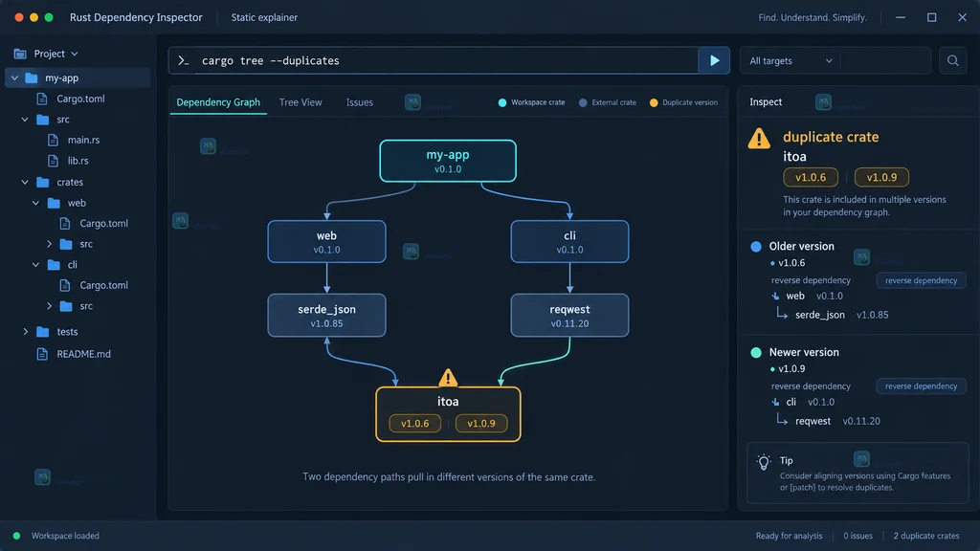Toggle Workspace crate legend dot
This screenshot has width=980, height=551.
[501, 102]
